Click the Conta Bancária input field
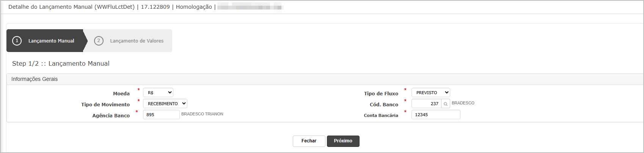The height and width of the screenshot is (153, 644). pos(436,115)
